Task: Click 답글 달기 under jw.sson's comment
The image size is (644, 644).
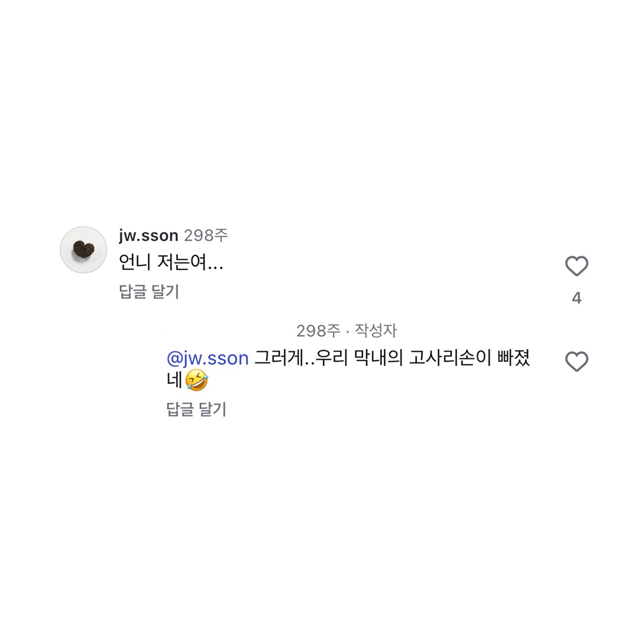Action: [x=149, y=292]
